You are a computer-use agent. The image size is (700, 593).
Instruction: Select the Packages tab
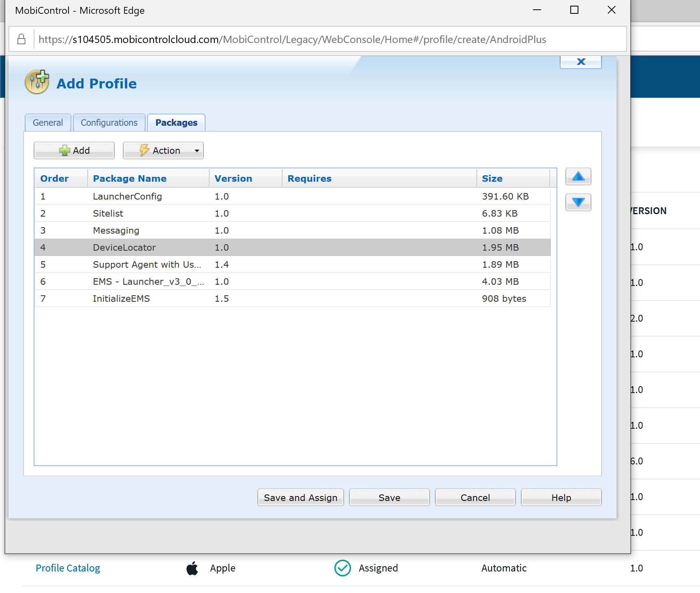point(176,122)
